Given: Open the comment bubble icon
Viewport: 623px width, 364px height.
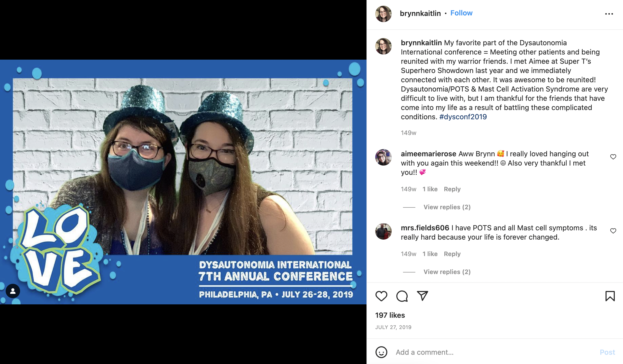Looking at the screenshot, I should tap(402, 296).
